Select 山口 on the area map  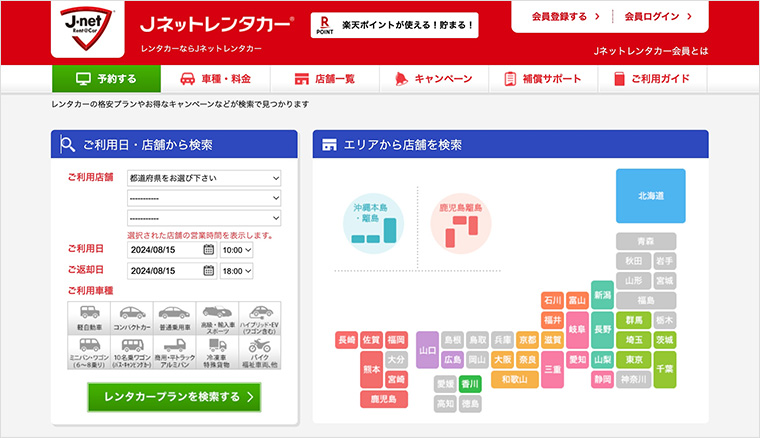pyautogui.click(x=428, y=350)
